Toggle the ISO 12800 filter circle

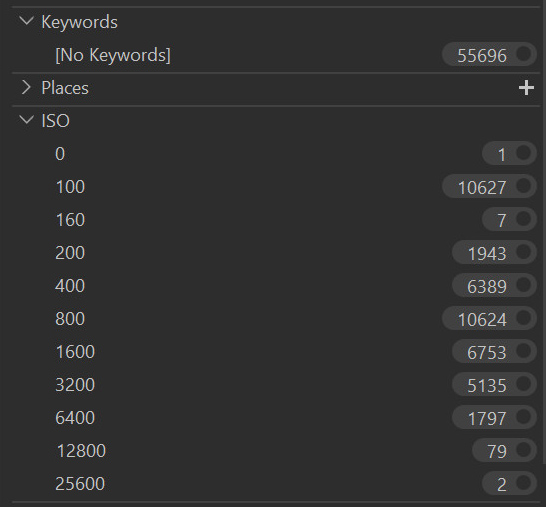tap(523, 450)
